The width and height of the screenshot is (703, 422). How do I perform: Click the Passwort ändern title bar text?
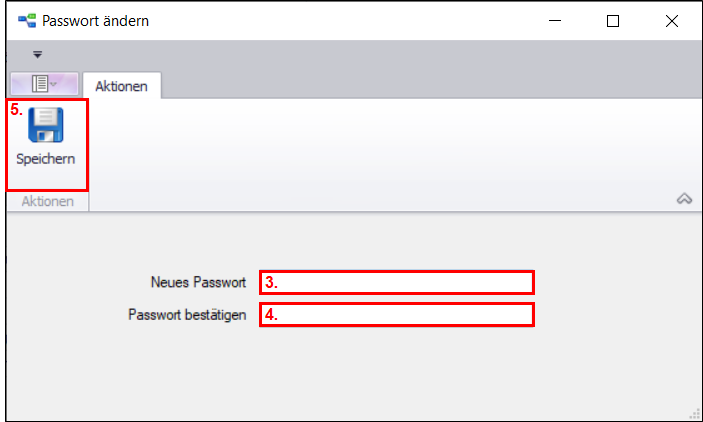pyautogui.click(x=95, y=20)
